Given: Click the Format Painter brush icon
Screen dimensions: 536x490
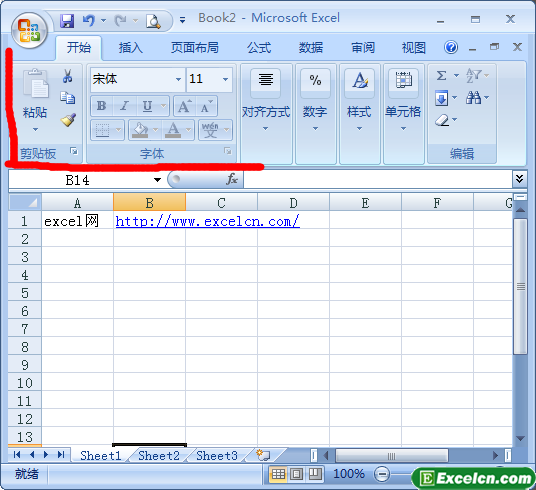Looking at the screenshot, I should (x=68, y=120).
